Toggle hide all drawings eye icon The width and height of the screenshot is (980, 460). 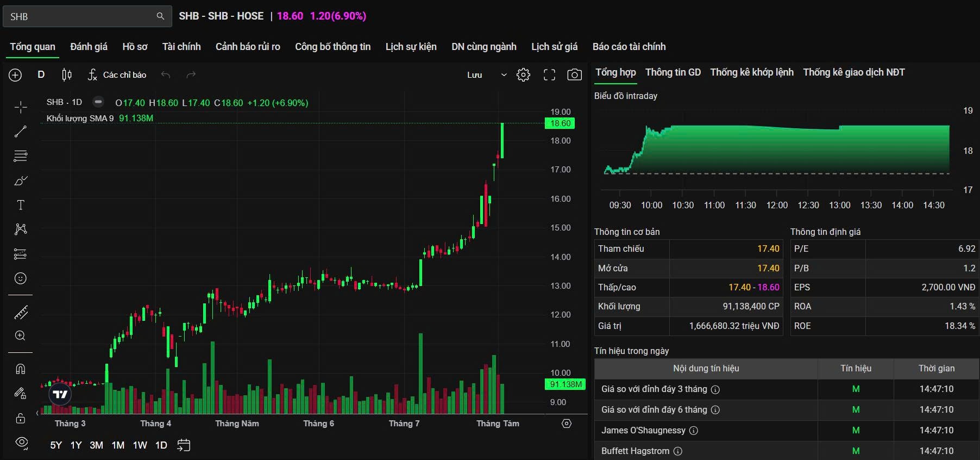22,442
